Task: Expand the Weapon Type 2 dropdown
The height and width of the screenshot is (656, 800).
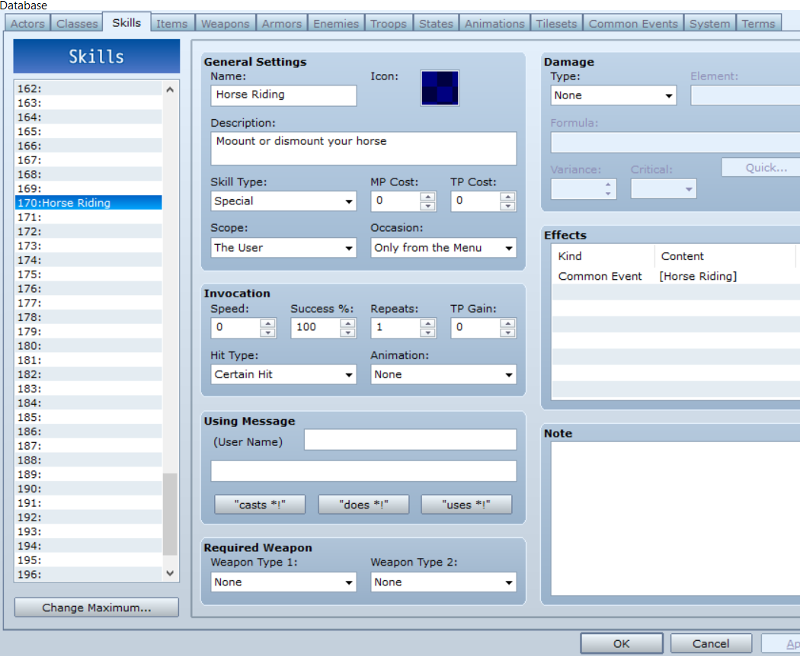Action: click(x=443, y=582)
